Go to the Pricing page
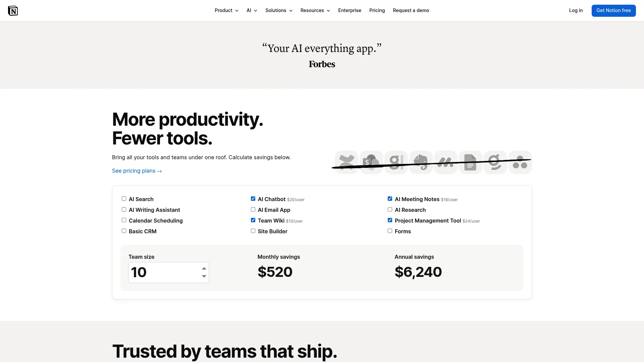Image resolution: width=644 pixels, height=362 pixels. pyautogui.click(x=377, y=10)
